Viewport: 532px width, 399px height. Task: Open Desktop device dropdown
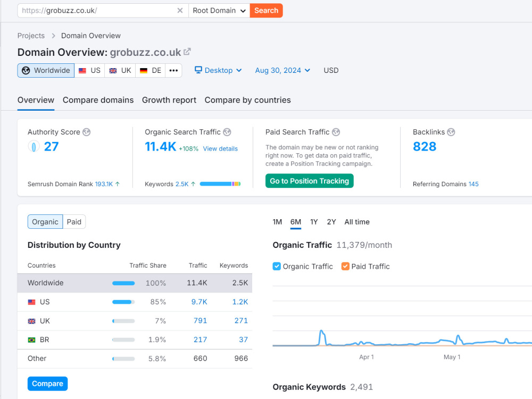tap(218, 70)
